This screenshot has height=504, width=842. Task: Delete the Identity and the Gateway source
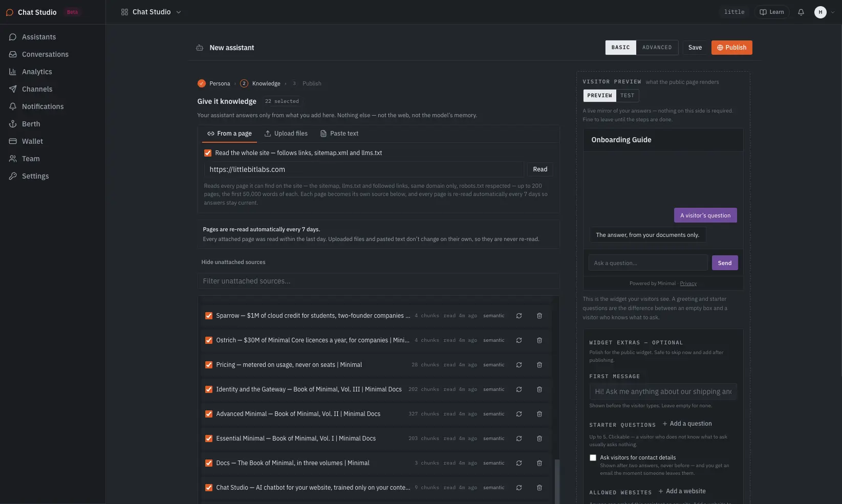pyautogui.click(x=539, y=389)
